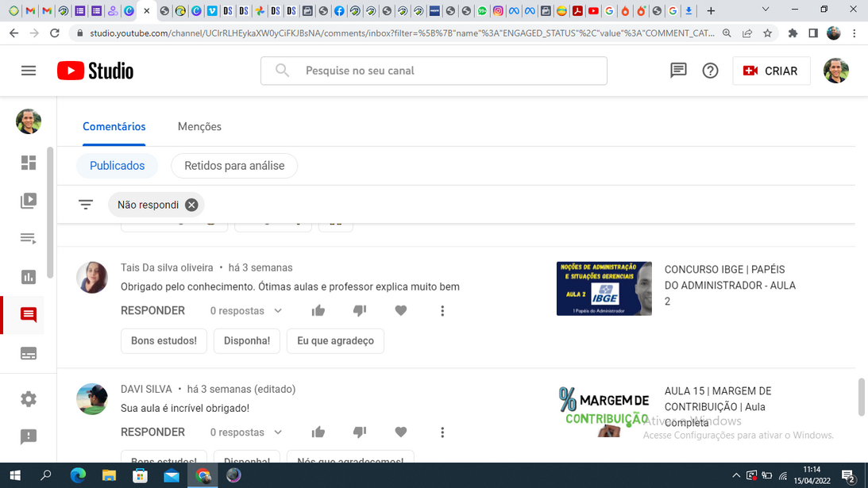Screen dimensions: 868x488
Task: Remove the Não respondi filter chip
Action: click(191, 205)
